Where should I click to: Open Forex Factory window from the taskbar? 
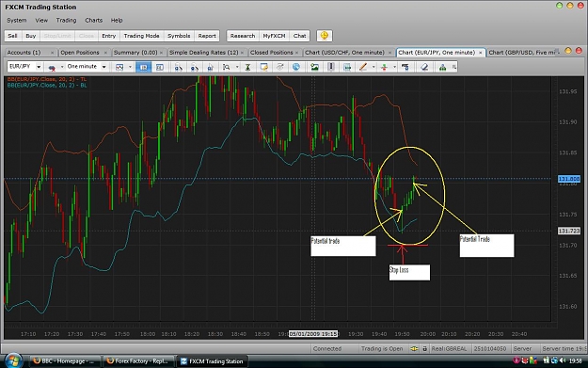coord(138,361)
